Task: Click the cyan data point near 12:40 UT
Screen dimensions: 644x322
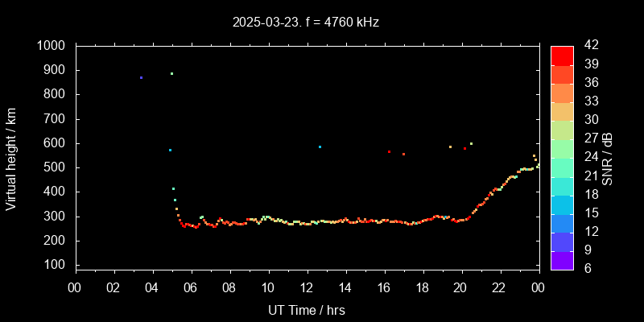Action: coord(320,147)
